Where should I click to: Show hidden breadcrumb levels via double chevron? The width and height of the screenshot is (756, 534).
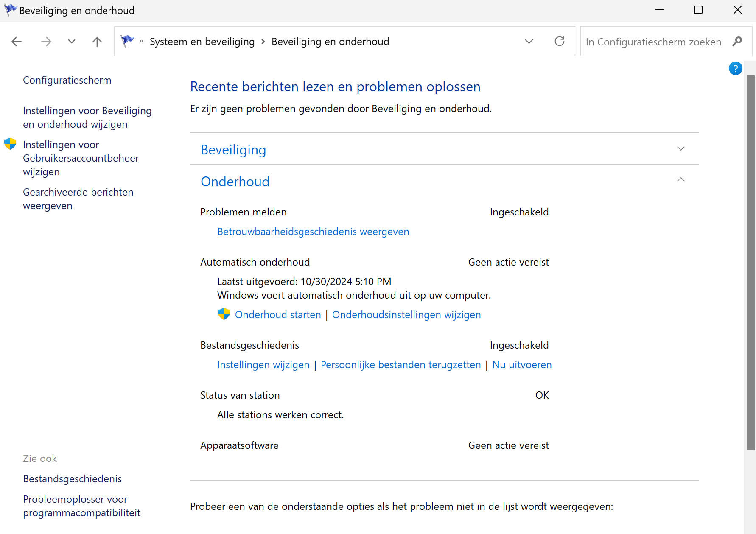pyautogui.click(x=141, y=41)
